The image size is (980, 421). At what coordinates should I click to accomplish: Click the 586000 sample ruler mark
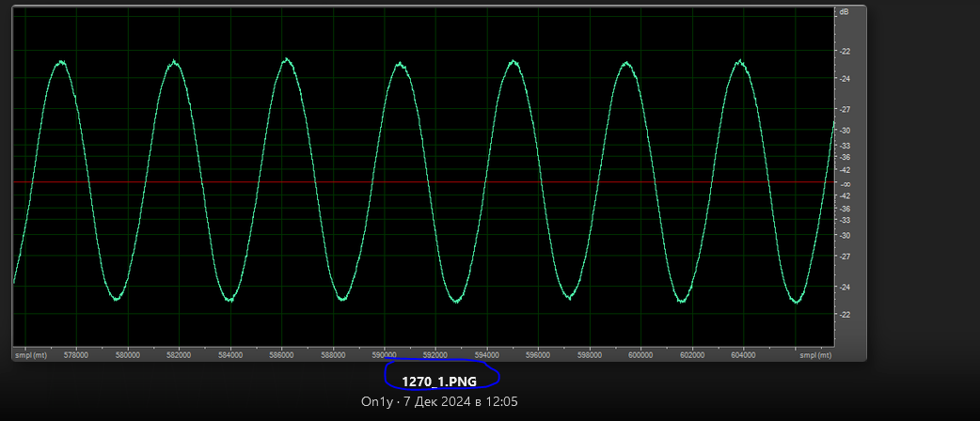[282, 355]
